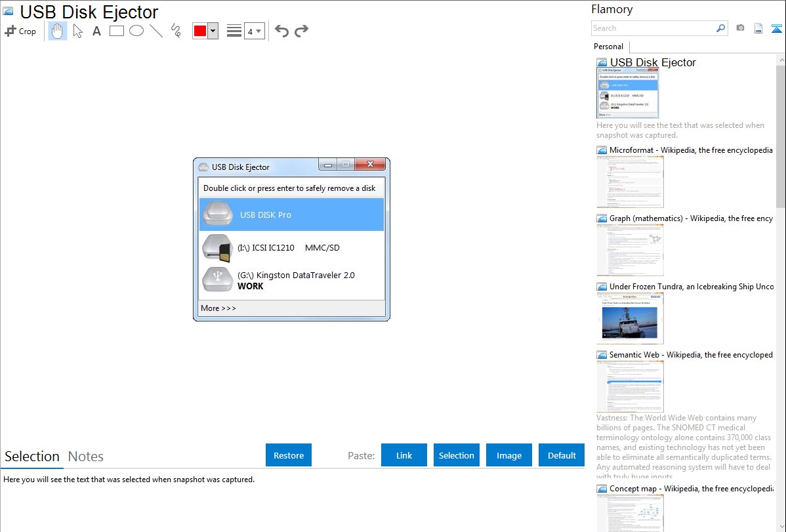Viewport: 786px width, 532px height.
Task: Open the Microformat Wikipedia snapshot thumbnail
Action: pyautogui.click(x=630, y=182)
